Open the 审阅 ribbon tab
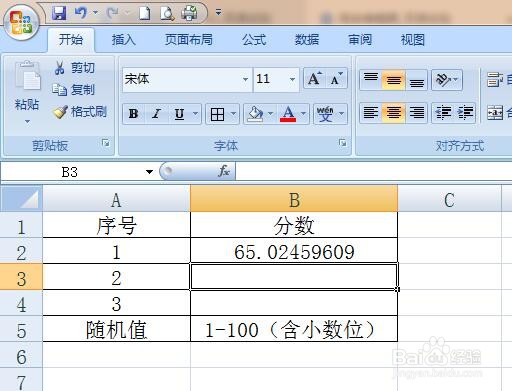This screenshot has width=512, height=391. tap(360, 40)
